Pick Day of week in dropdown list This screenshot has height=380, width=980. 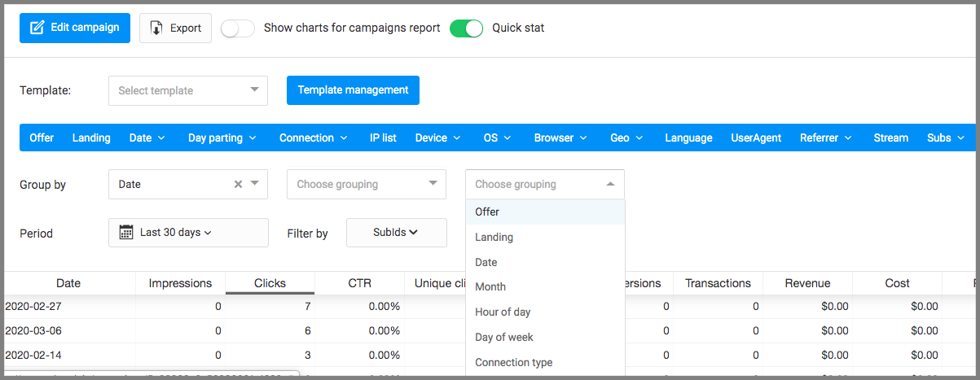(504, 337)
